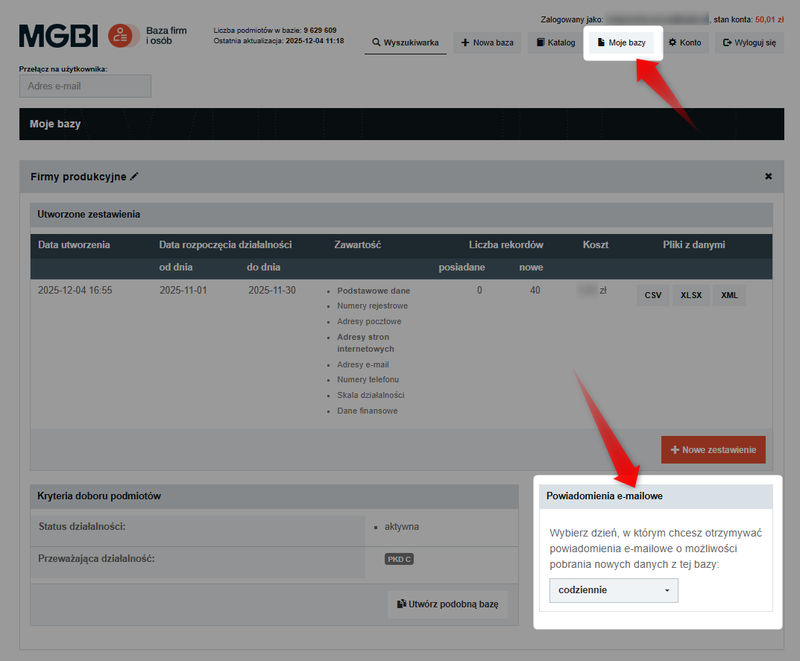Click the Liczba rekordów column header

pos(506,245)
